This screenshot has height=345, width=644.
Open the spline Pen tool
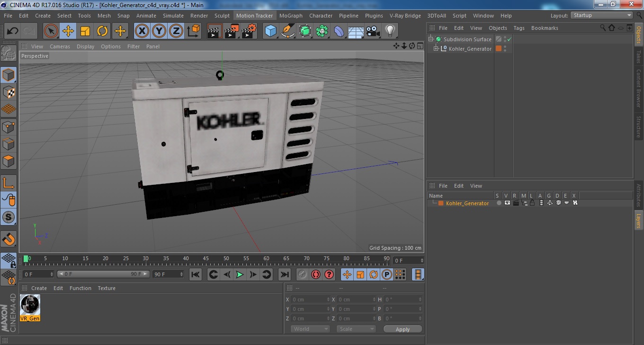287,31
